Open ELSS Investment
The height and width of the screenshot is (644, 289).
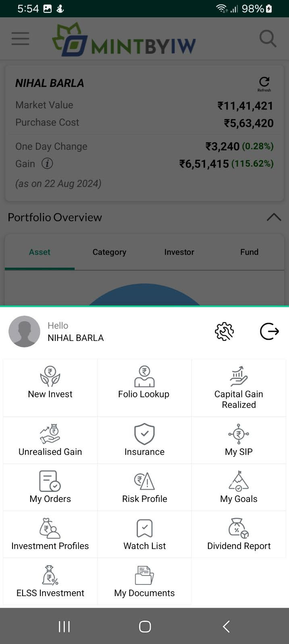tap(50, 582)
